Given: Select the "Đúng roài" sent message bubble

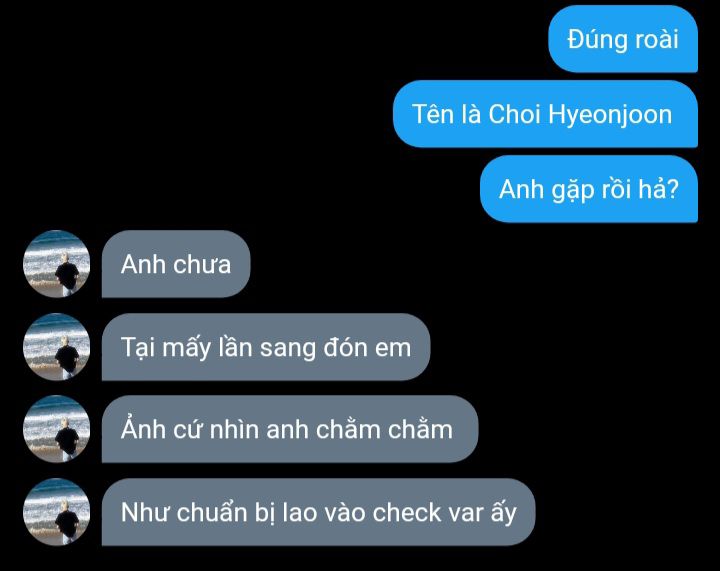Looking at the screenshot, I should (x=623, y=39).
